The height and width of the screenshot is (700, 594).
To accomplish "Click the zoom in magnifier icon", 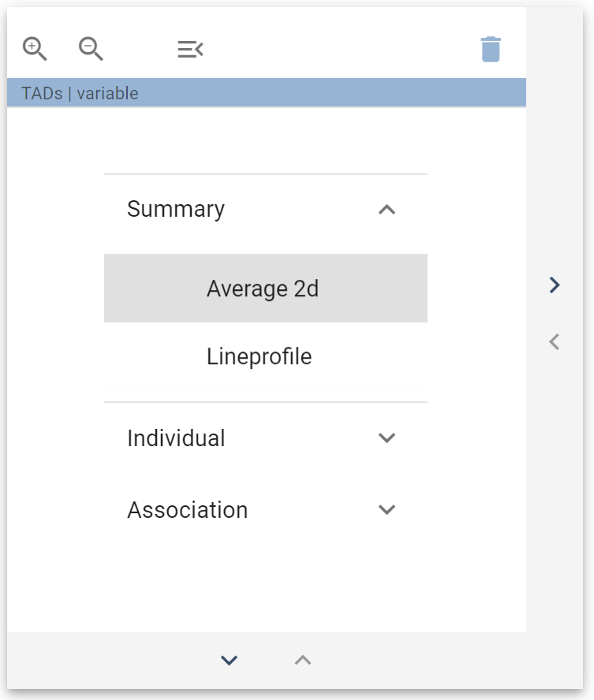I will [x=34, y=48].
